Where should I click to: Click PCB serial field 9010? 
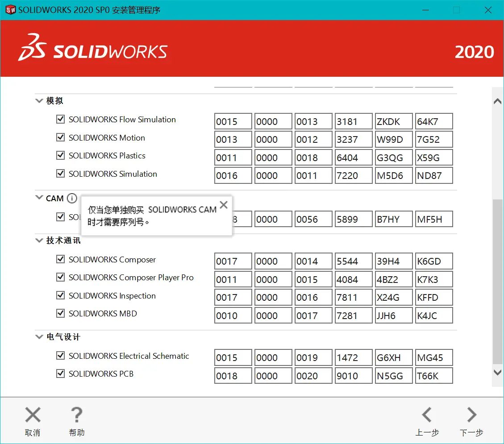point(354,376)
